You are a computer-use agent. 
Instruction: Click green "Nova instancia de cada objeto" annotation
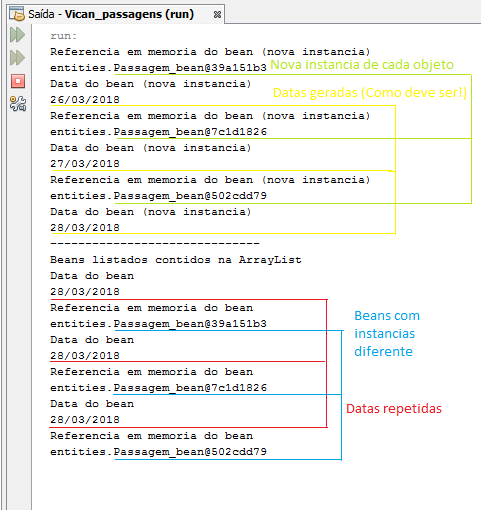(x=362, y=65)
